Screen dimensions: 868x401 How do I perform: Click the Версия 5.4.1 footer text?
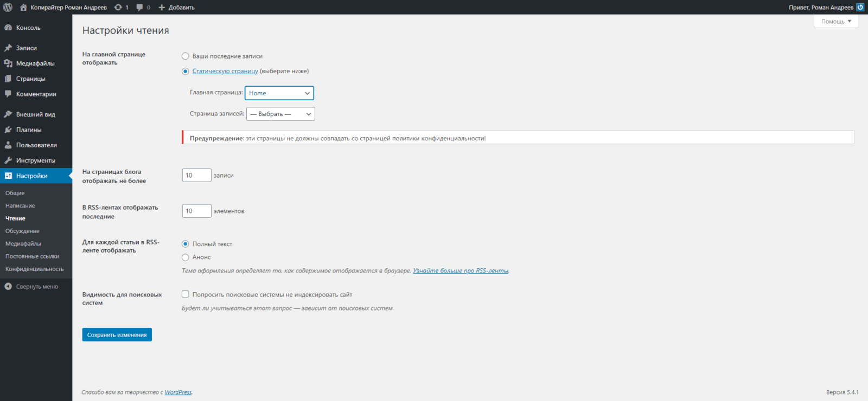coord(843,392)
